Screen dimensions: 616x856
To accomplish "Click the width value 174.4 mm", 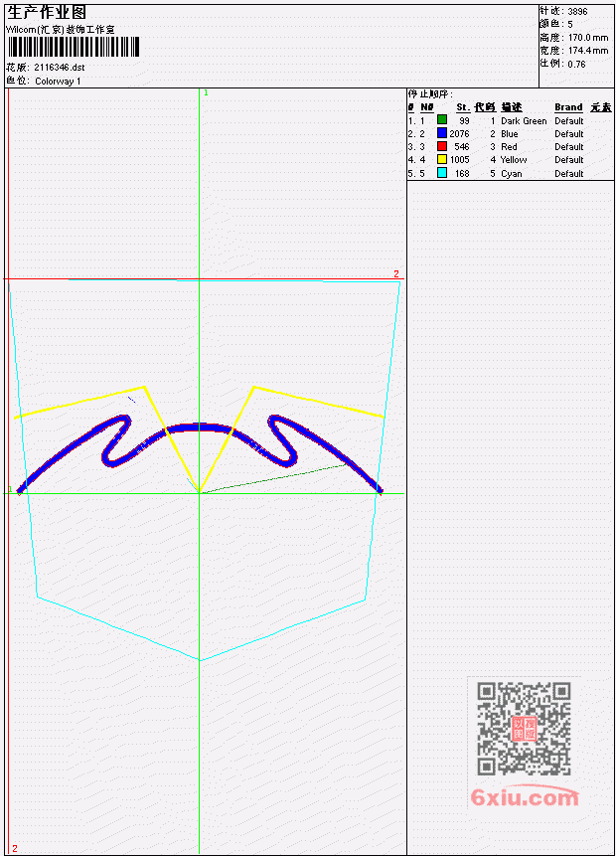I will point(588,52).
